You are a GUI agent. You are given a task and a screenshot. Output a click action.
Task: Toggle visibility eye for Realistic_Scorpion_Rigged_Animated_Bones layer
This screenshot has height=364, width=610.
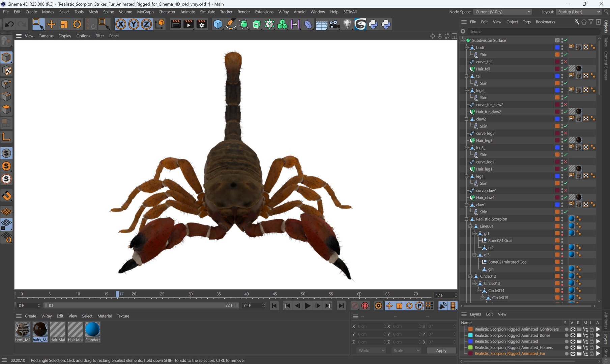pyautogui.click(x=573, y=335)
